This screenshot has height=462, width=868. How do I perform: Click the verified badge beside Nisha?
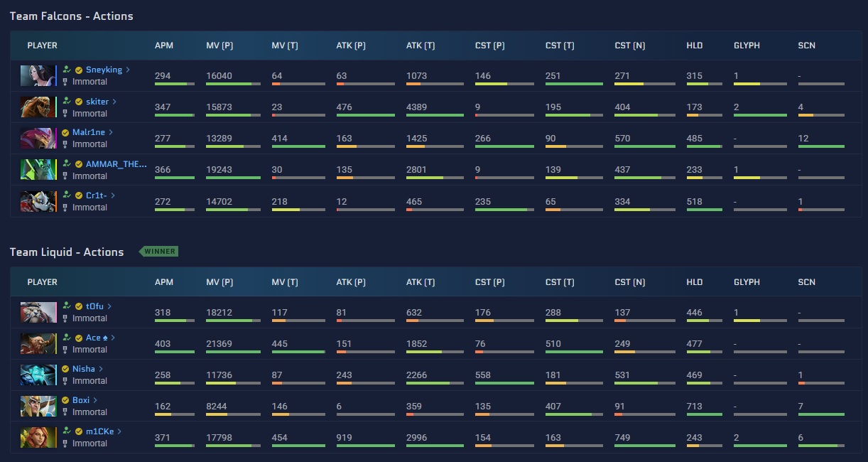[65, 369]
